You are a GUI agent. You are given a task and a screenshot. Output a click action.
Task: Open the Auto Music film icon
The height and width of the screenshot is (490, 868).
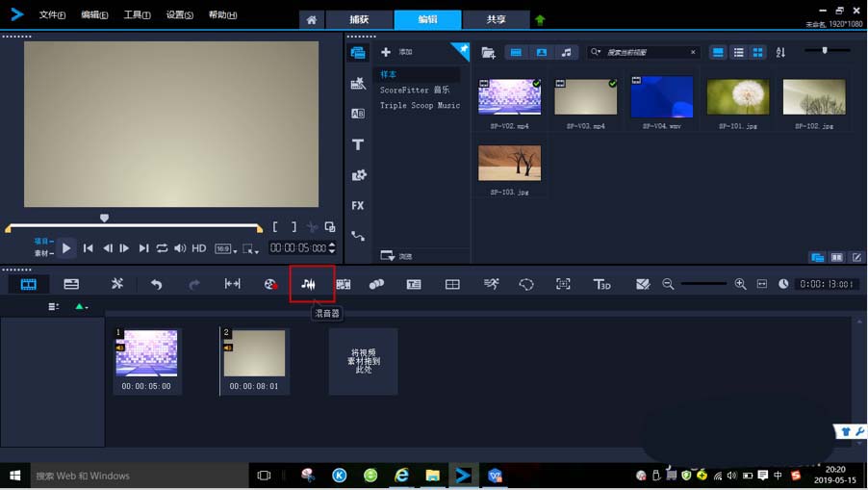tap(344, 284)
